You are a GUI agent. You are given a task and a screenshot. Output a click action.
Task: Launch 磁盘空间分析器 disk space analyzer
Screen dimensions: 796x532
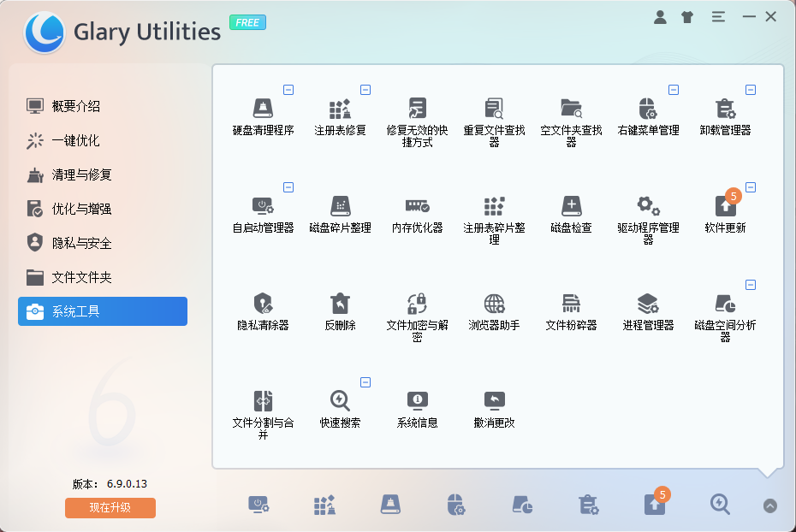pos(726,317)
